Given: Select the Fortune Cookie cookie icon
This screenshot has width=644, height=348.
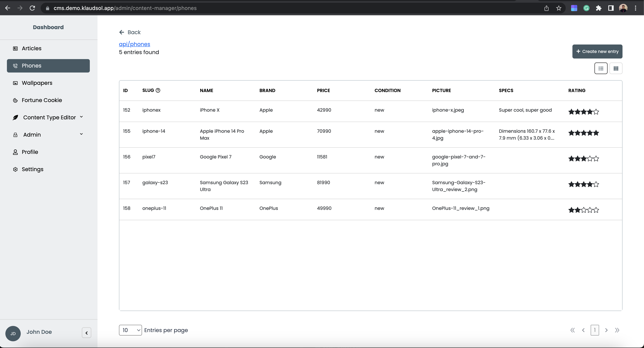Looking at the screenshot, I should pos(15,100).
